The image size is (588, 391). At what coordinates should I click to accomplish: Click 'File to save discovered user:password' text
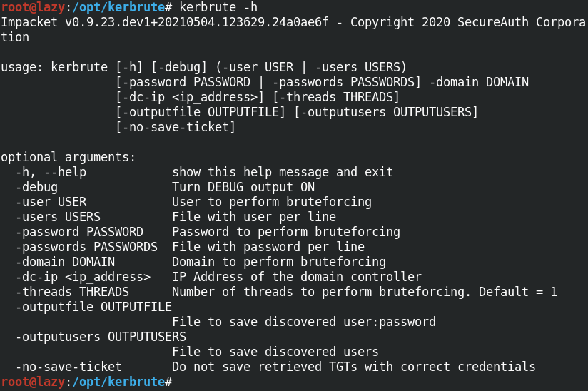[x=304, y=322]
